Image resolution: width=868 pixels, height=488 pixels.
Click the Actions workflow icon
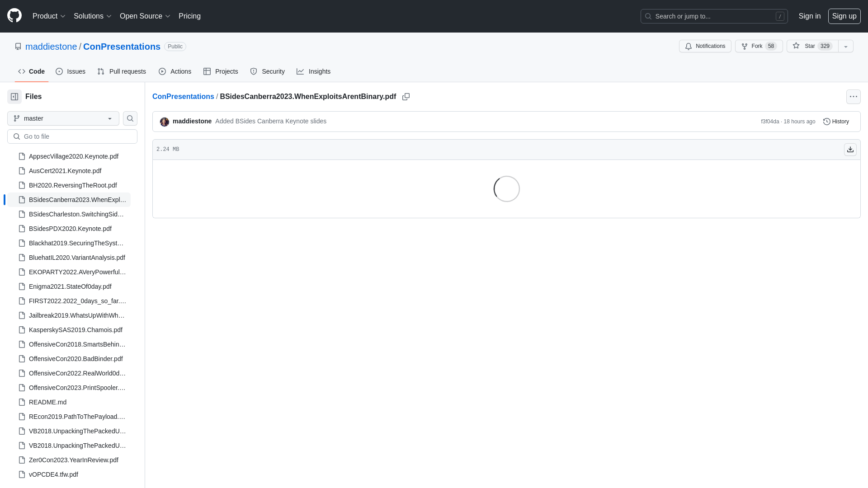(x=162, y=71)
